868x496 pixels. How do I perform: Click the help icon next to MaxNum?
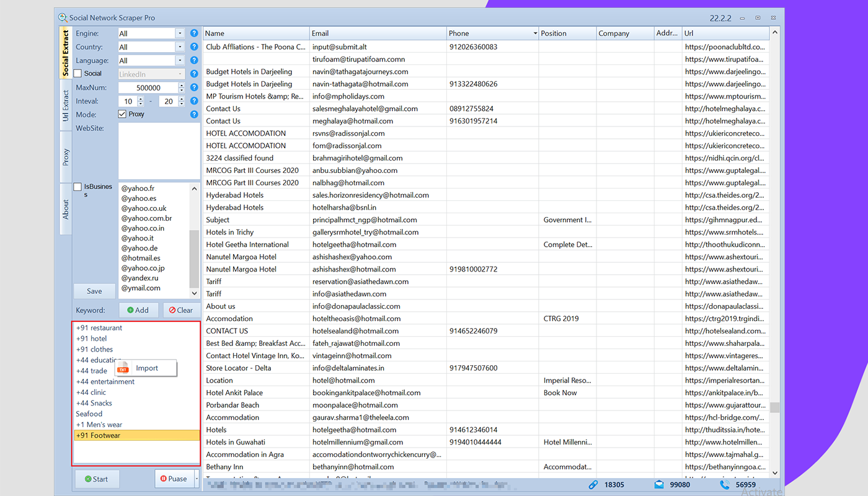click(x=194, y=87)
